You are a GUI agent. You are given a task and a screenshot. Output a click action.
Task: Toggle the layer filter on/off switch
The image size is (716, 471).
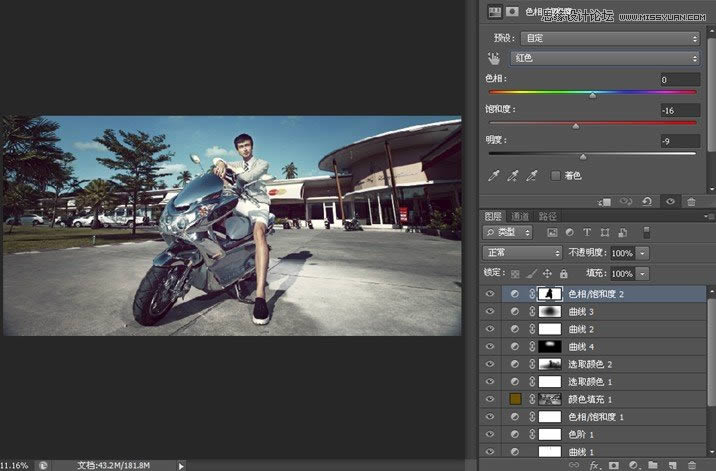tap(646, 232)
